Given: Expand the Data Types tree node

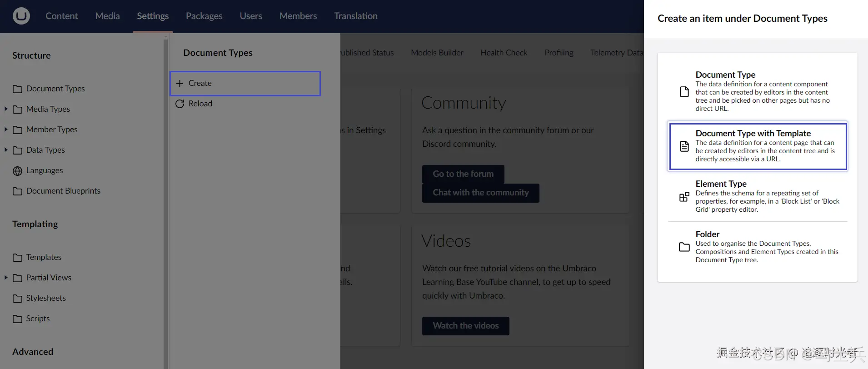Looking at the screenshot, I should coord(5,150).
